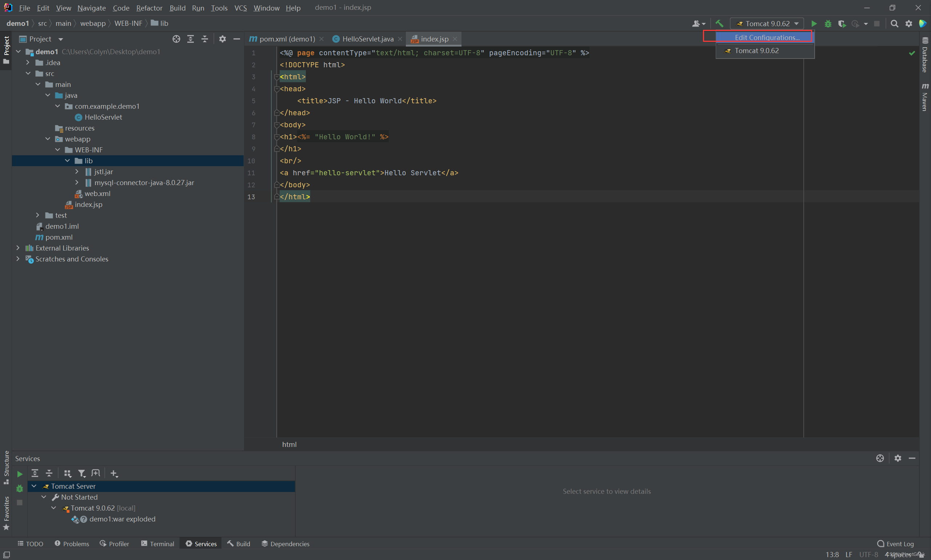931x560 pixels.
Task: Start debugging with the Debug bug icon
Action: 828,24
